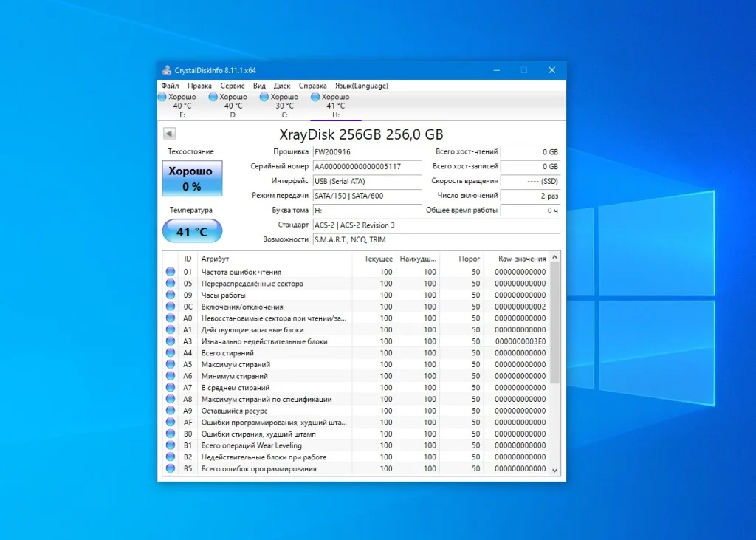
Task: Click the Порог column header
Action: tap(461, 259)
